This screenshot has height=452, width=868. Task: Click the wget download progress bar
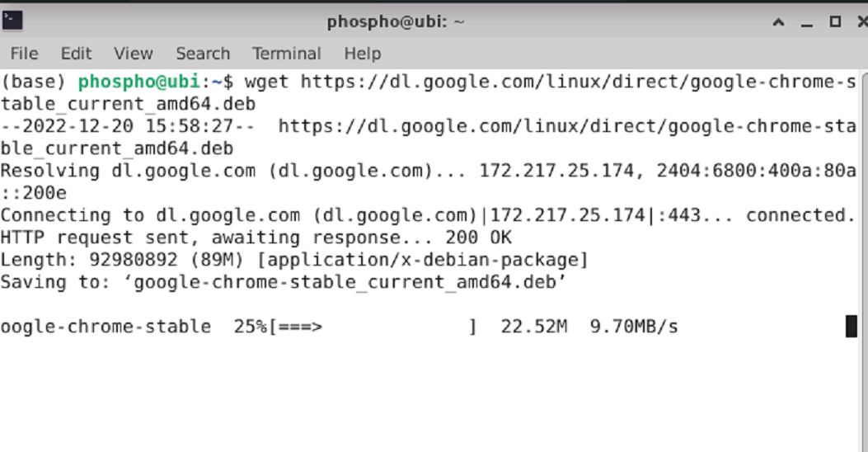(373, 327)
